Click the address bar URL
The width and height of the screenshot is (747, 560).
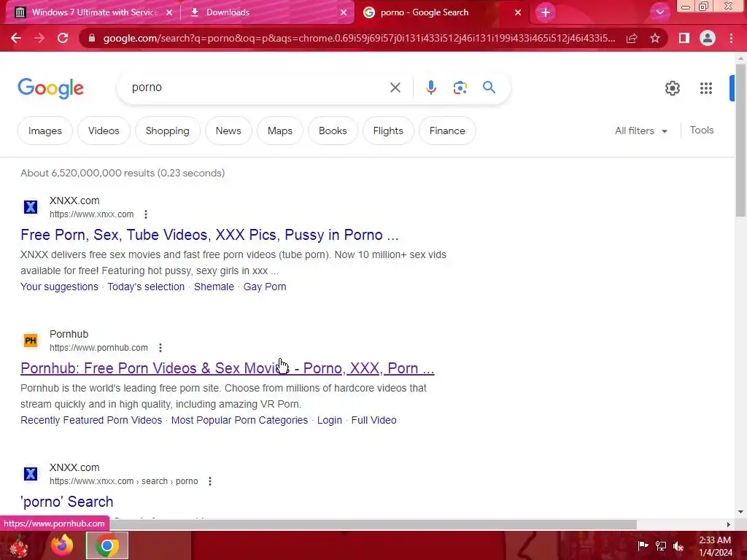point(359,38)
